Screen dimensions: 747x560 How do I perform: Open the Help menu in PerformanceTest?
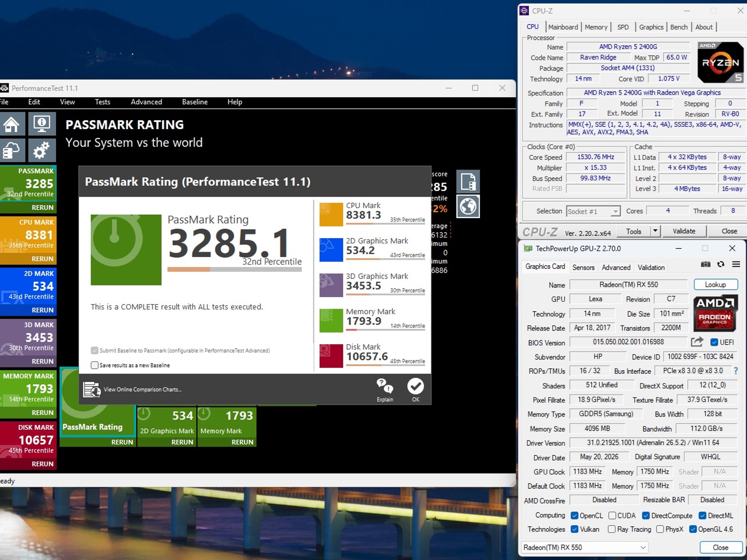pos(235,102)
